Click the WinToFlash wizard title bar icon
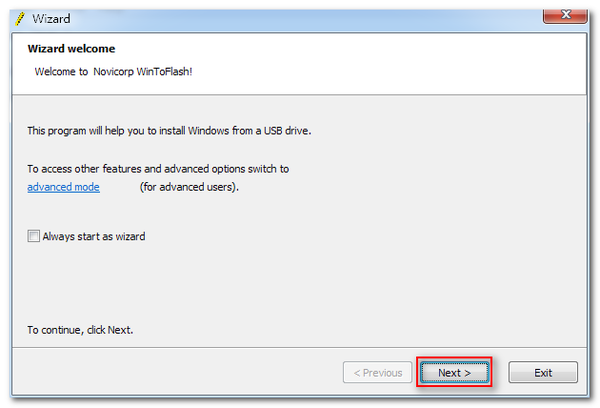 click(x=20, y=18)
